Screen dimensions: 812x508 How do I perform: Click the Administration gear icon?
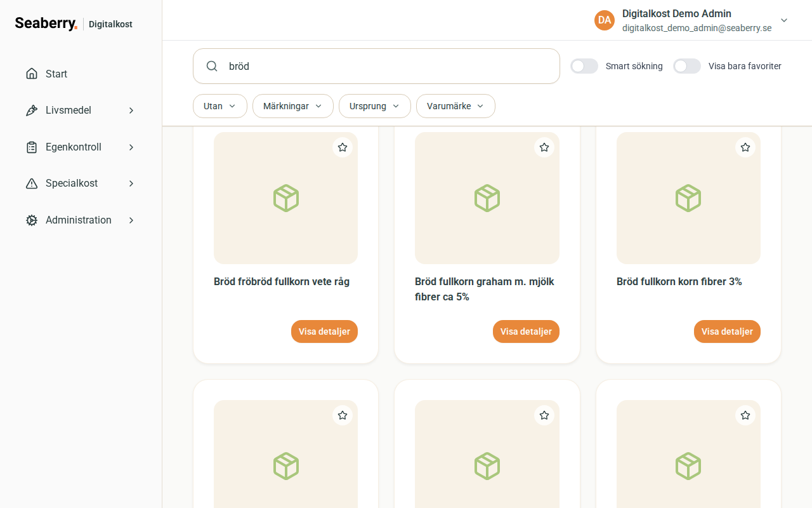point(32,220)
